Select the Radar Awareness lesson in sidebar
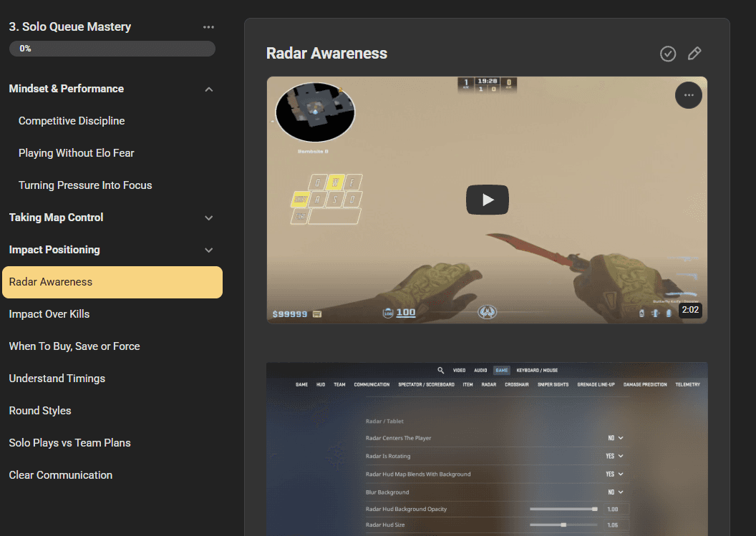The width and height of the screenshot is (756, 536). point(112,282)
